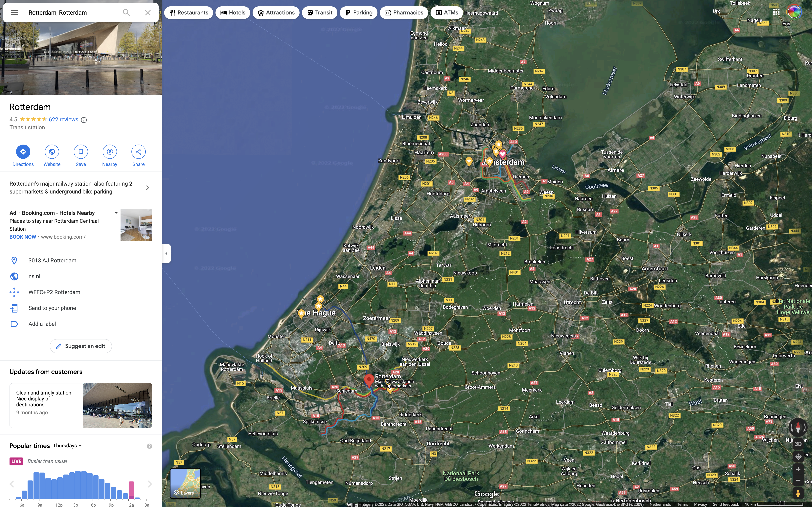The width and height of the screenshot is (812, 507).
Task: Select the Pharmacies category chip
Action: click(x=404, y=13)
